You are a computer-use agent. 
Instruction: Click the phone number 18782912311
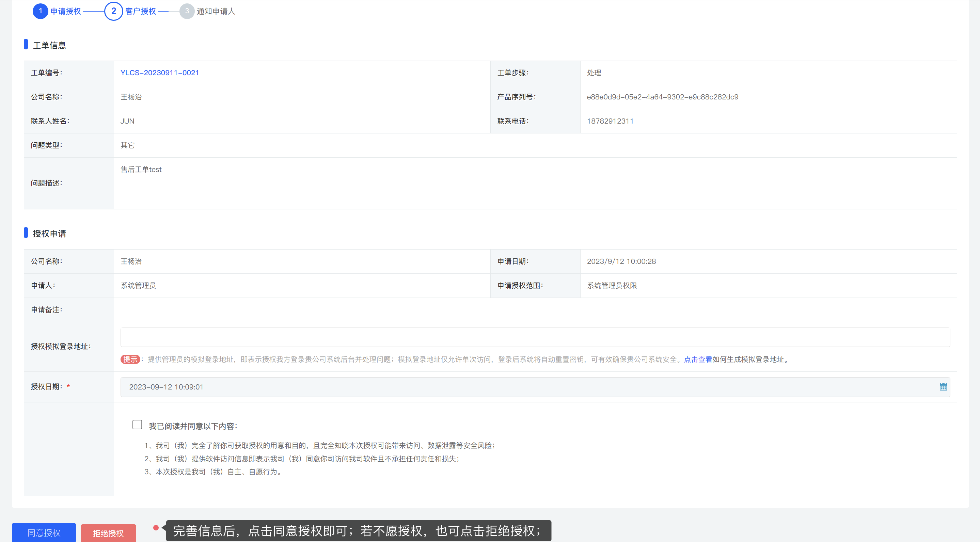pos(610,121)
